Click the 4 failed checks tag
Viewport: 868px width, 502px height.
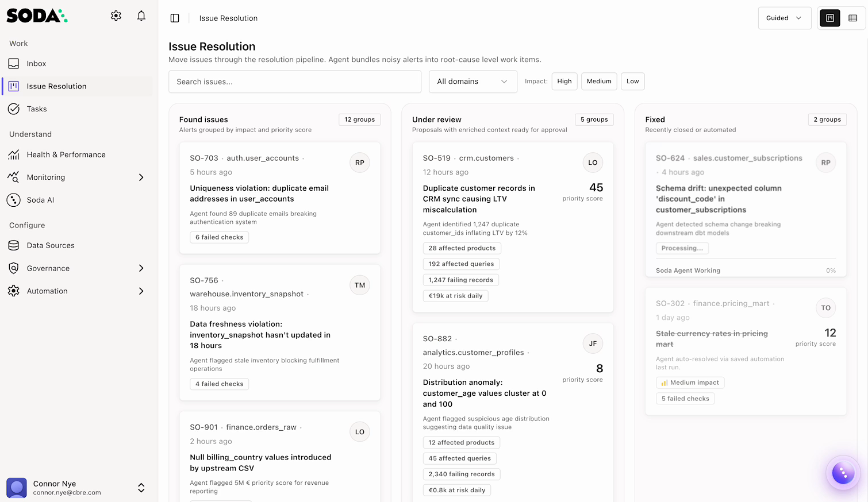point(220,384)
